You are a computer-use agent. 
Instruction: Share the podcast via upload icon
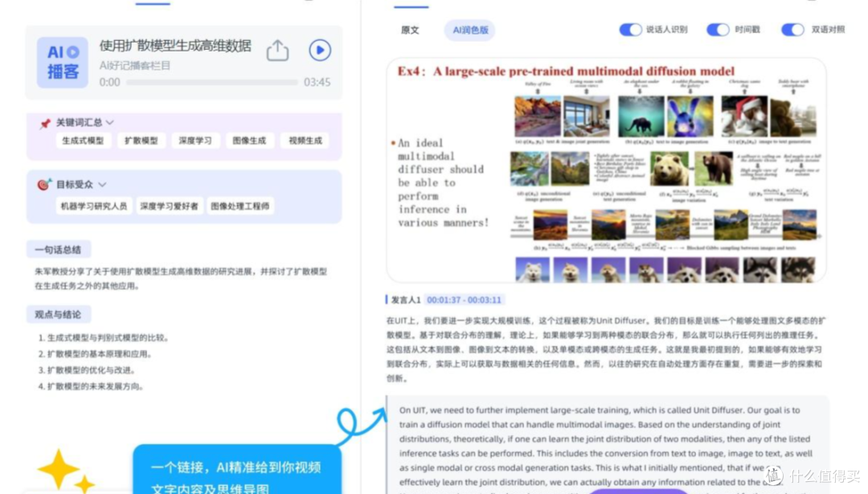pos(277,51)
